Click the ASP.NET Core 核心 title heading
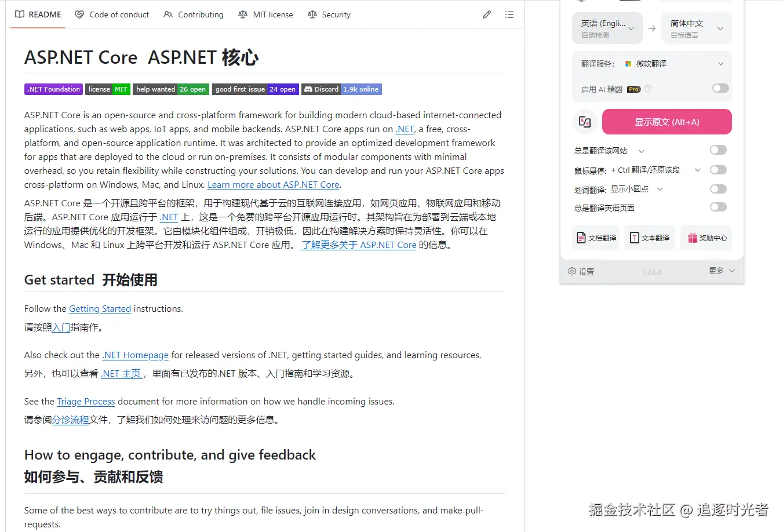The image size is (783, 532). 141,57
